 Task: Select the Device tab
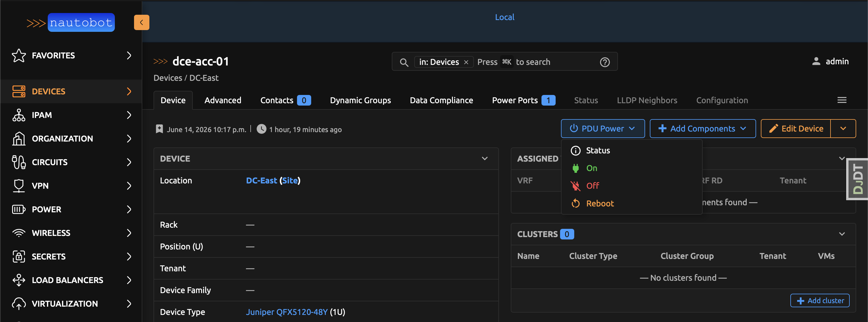tap(173, 100)
